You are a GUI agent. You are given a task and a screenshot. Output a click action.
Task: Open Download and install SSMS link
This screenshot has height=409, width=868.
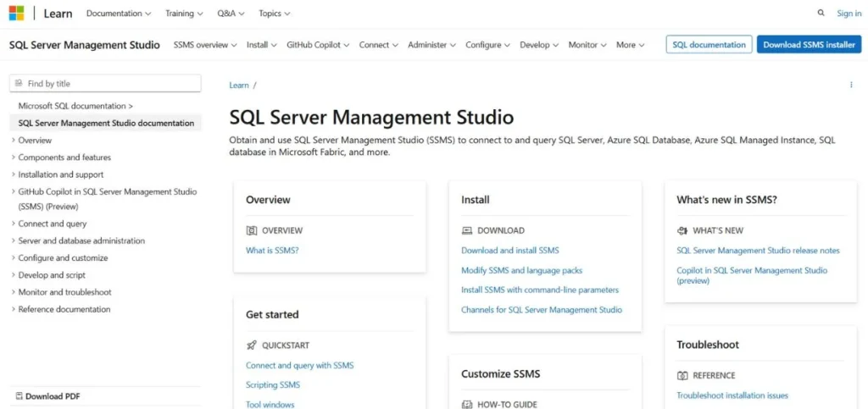pyautogui.click(x=509, y=251)
